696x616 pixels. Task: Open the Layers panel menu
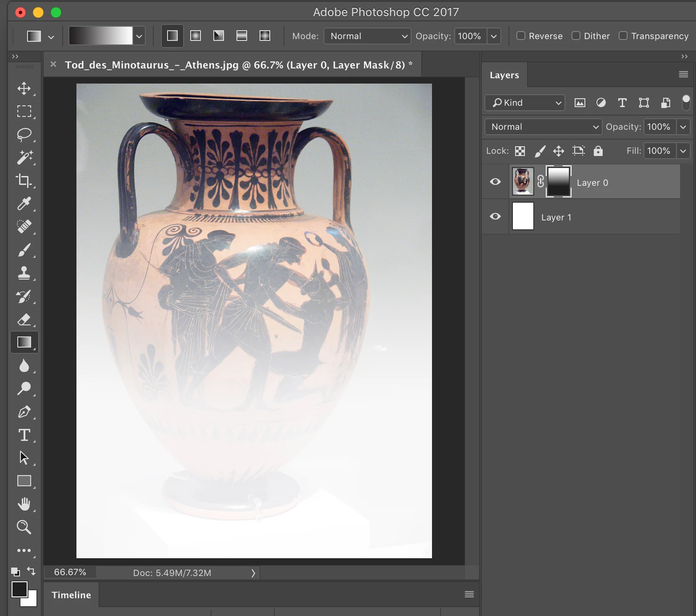click(x=684, y=74)
